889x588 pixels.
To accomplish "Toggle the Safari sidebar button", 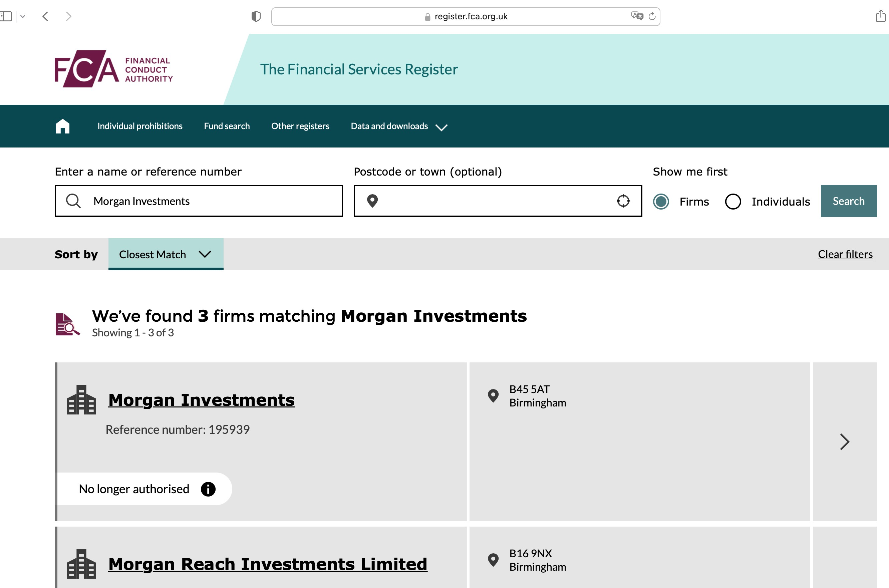I will point(6,16).
